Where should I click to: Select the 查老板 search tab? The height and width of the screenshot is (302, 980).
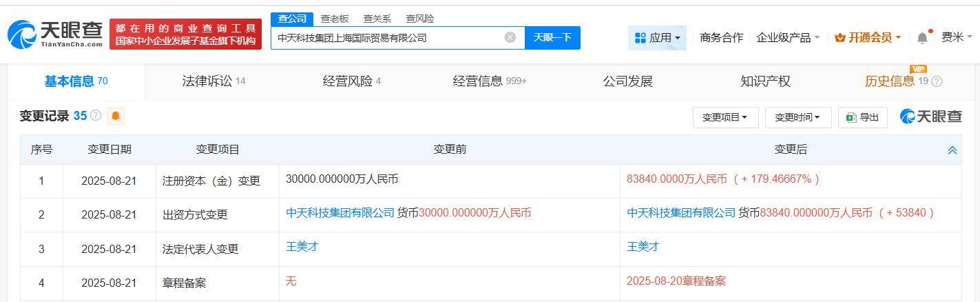click(335, 19)
